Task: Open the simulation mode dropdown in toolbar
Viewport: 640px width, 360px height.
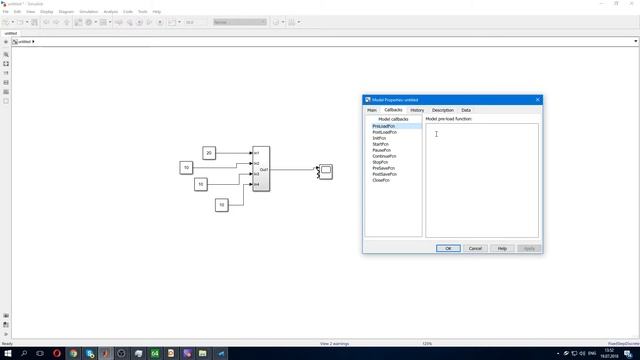Action: [240, 22]
